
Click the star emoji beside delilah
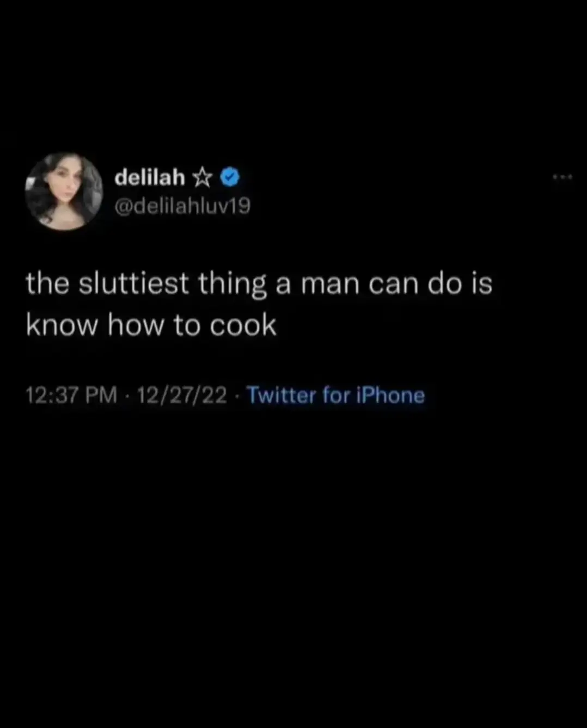pos(203,176)
